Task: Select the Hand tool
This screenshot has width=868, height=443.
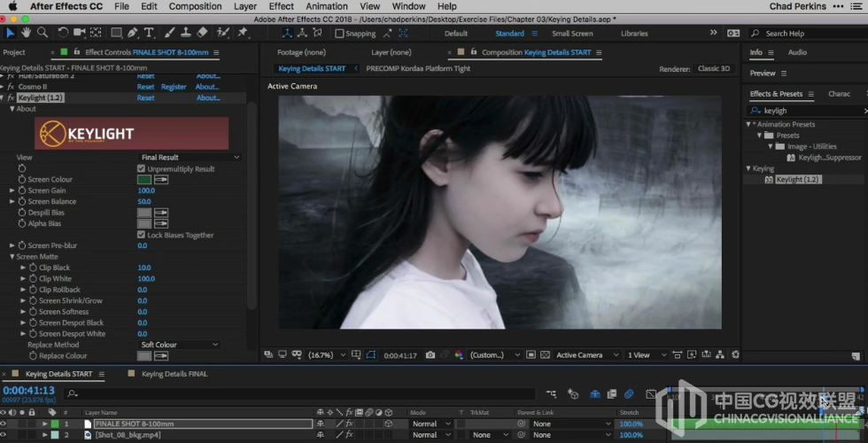Action: [x=26, y=33]
